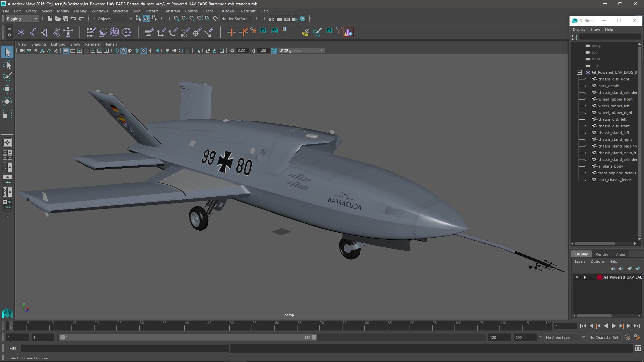Switch to the Render layer tab
644x362 pixels.
[602, 254]
